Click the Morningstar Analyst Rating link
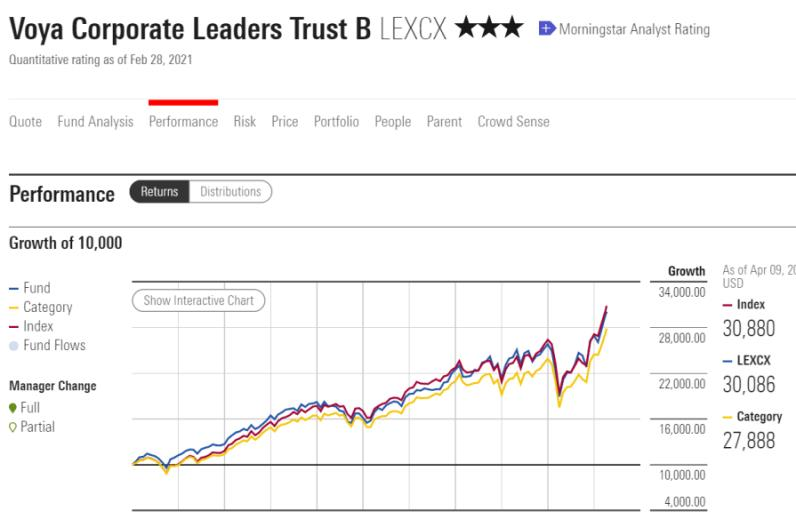The image size is (796, 519). 634,29
